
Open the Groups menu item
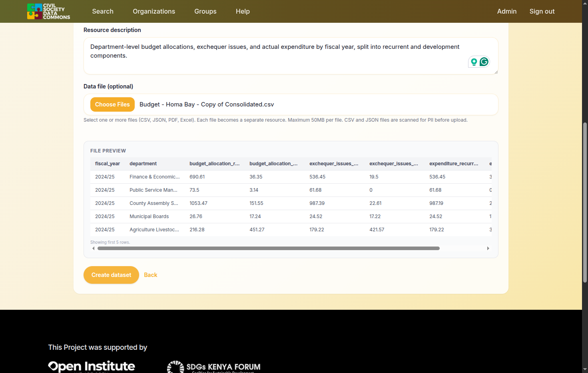(x=205, y=11)
